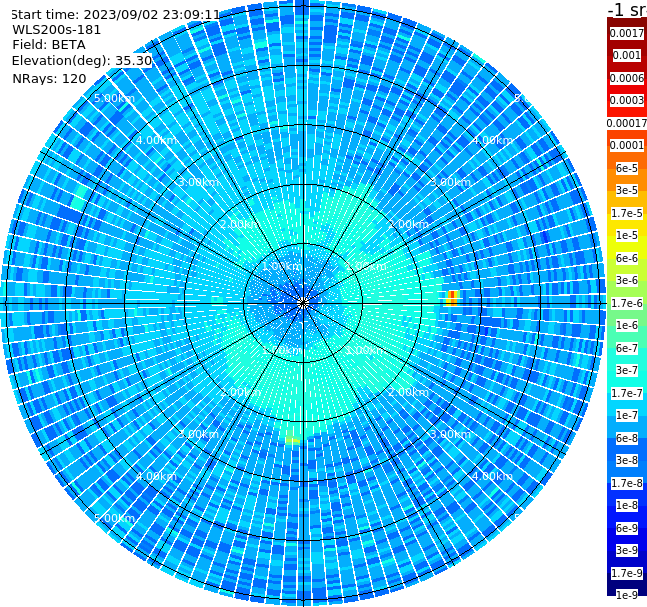Select the 1e-7 colorbar label
647x607 pixels.
627,415
